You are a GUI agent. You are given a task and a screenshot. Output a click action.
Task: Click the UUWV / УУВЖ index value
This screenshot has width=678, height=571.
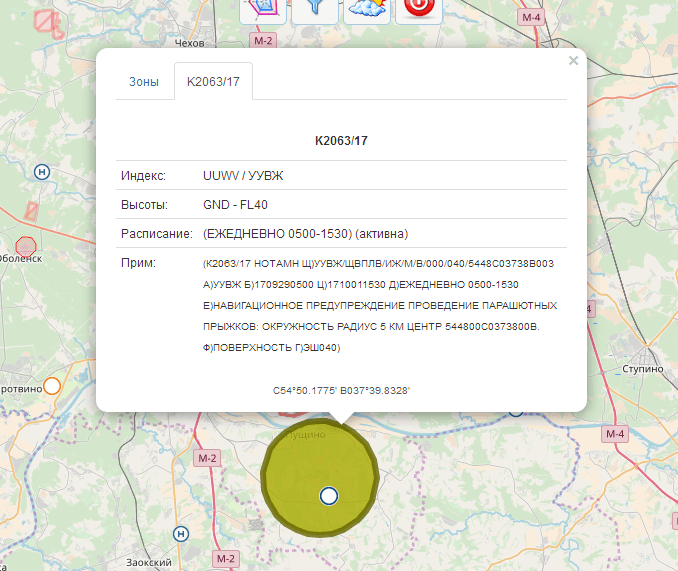pos(243,176)
